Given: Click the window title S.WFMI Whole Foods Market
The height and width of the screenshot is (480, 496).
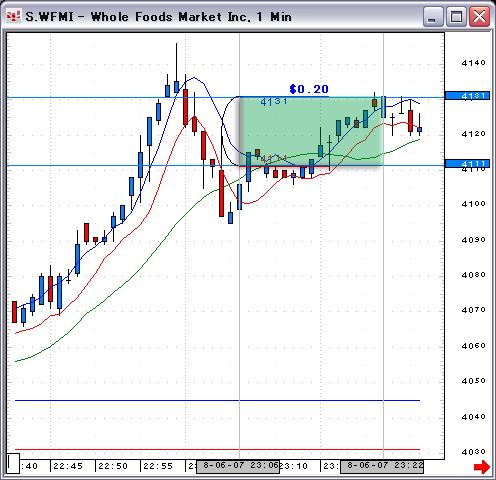Looking at the screenshot, I should [x=158, y=17].
